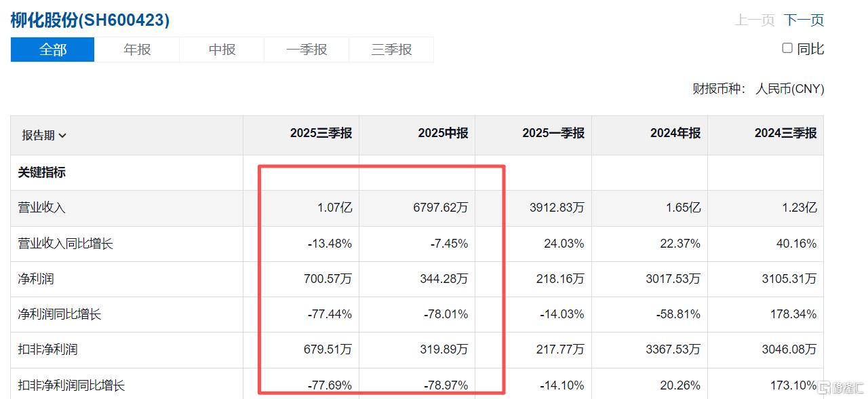Click value 679.51万
Screen dimensions: 868x399
coord(328,349)
